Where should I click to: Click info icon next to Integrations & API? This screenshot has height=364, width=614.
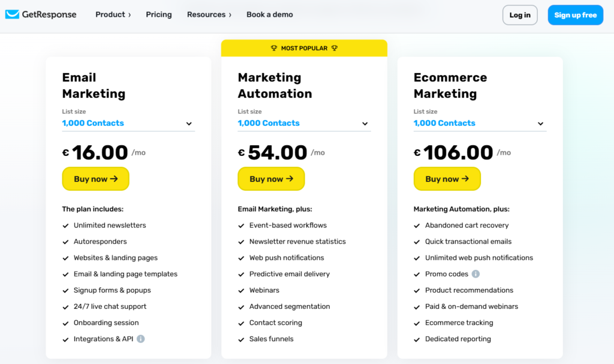(141, 339)
